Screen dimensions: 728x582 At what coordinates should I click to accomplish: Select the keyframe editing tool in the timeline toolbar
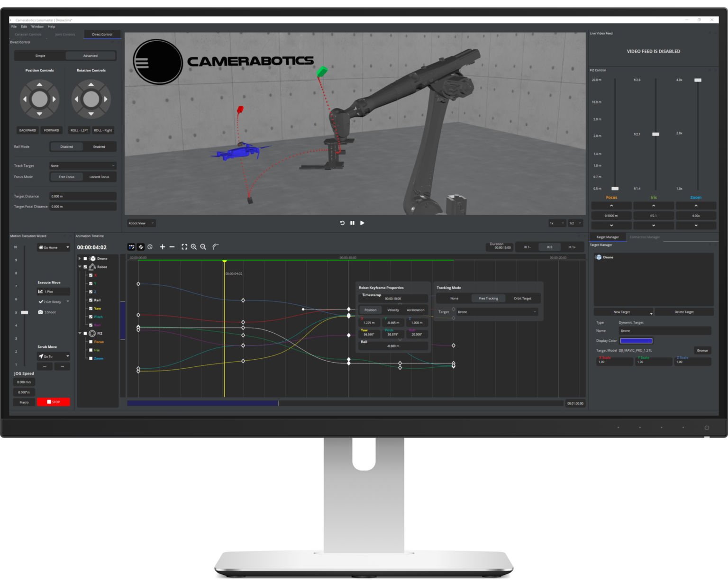131,247
